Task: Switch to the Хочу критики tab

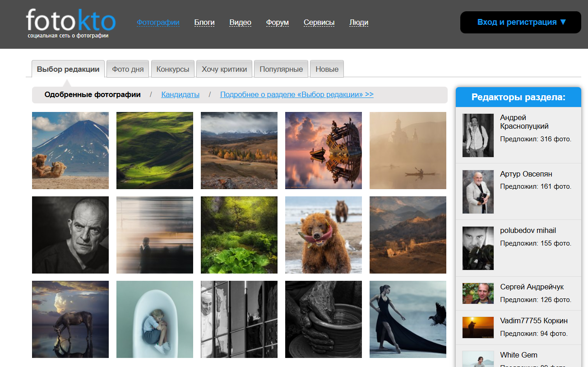Action: pyautogui.click(x=224, y=69)
